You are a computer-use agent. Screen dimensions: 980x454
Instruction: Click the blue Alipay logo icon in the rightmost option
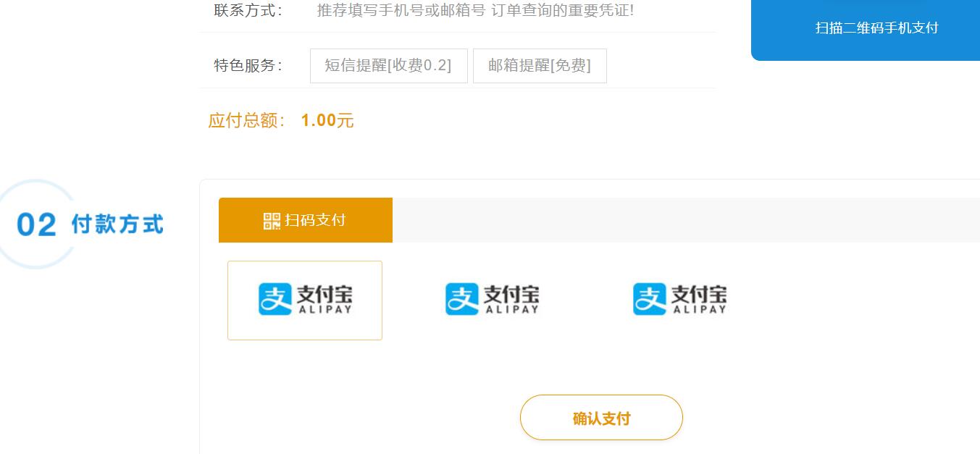point(649,299)
